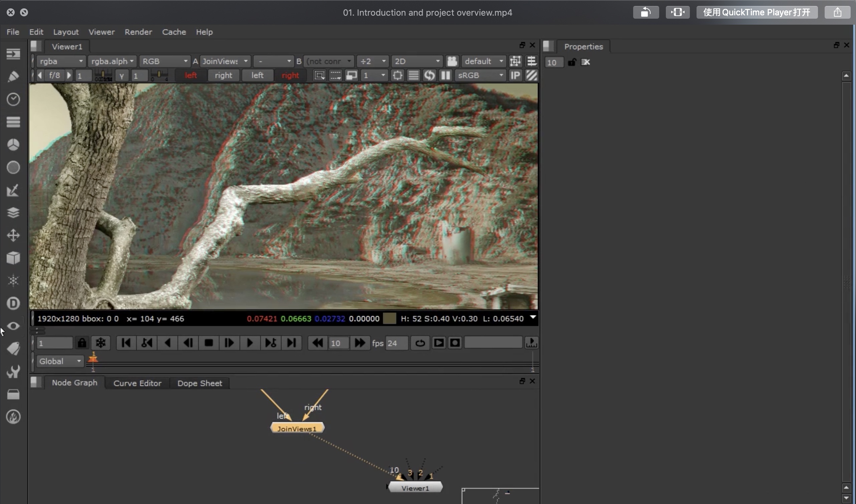This screenshot has height=504, width=856.
Task: Click the Particles nodes icon
Action: (13, 281)
